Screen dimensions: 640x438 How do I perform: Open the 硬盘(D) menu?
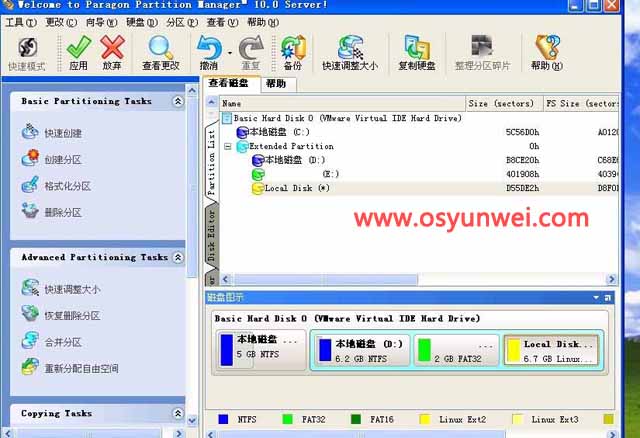[142, 22]
